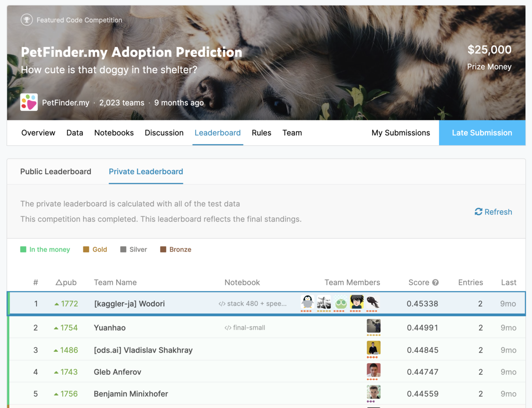This screenshot has height=408, width=532.
Task: Click code icon beside stack 480 notebook
Action: click(x=222, y=304)
